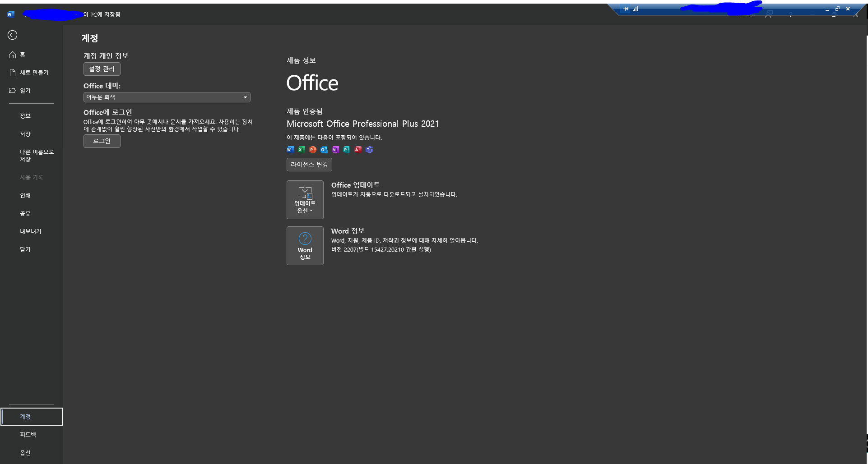Open the 인쇄 (Print) page
Image resolution: width=868 pixels, height=464 pixels.
[32, 195]
